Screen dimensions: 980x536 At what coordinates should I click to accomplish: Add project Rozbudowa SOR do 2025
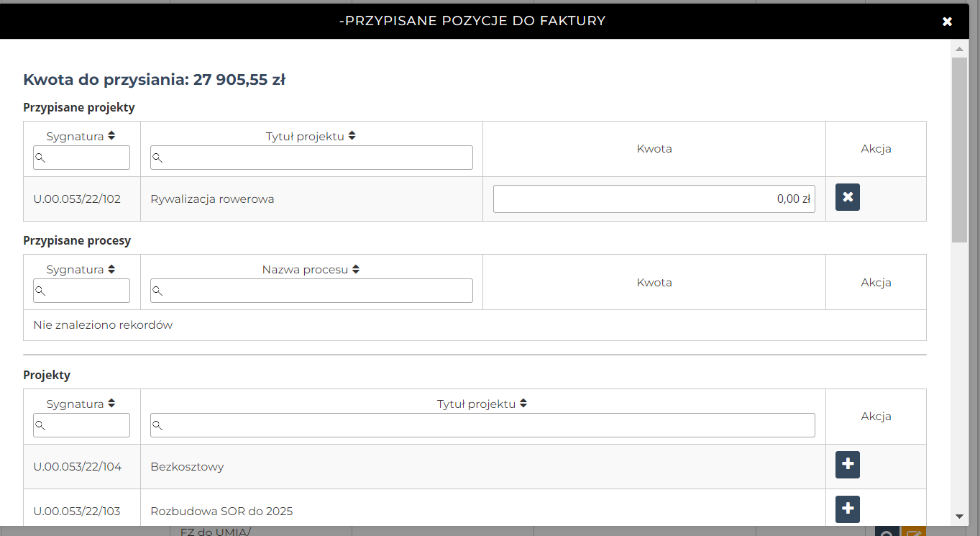(x=847, y=509)
